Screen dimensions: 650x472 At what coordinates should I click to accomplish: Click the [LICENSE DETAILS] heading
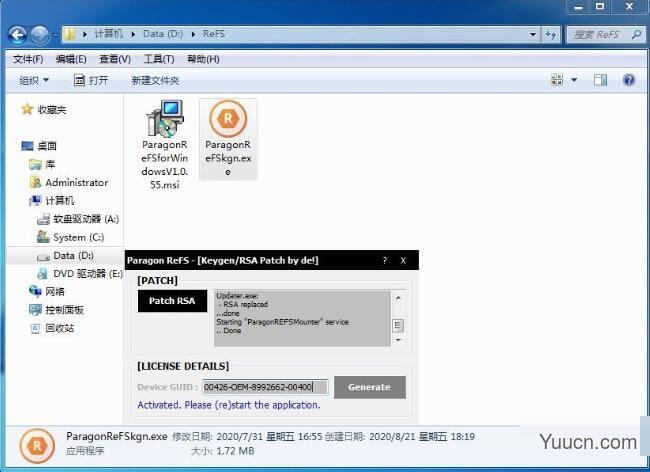tap(183, 366)
